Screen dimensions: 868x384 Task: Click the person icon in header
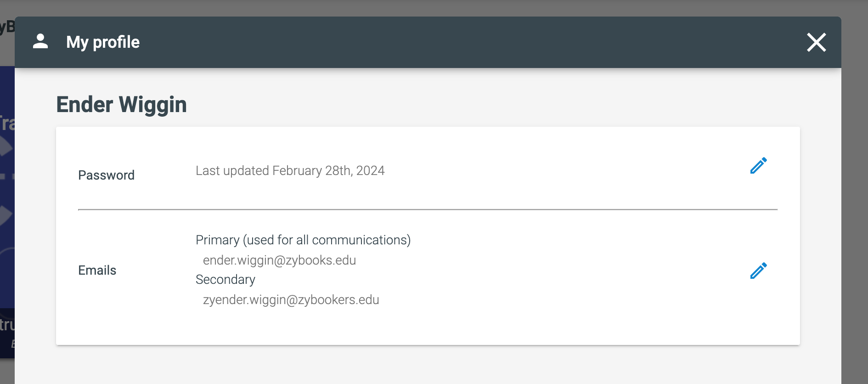tap(40, 41)
